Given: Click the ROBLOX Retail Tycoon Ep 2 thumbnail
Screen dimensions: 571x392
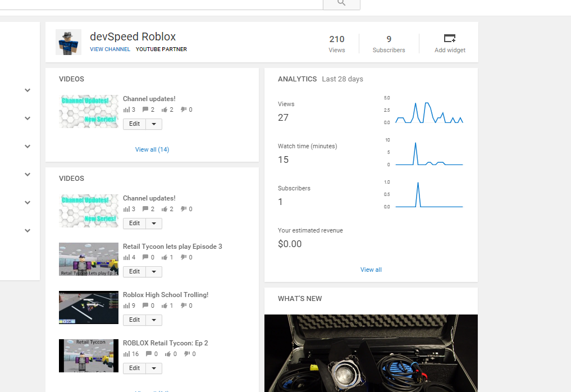Looking at the screenshot, I should pos(89,355).
